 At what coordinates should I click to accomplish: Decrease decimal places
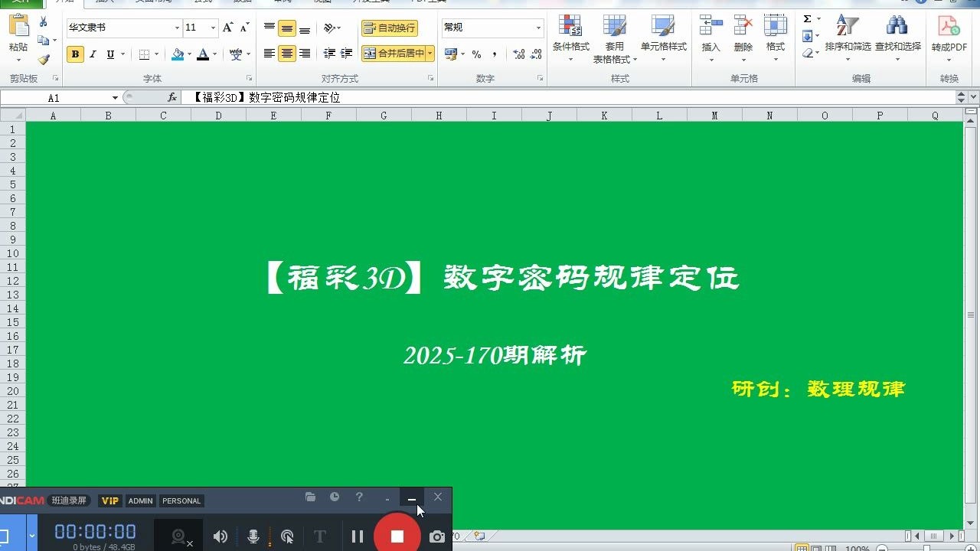537,54
